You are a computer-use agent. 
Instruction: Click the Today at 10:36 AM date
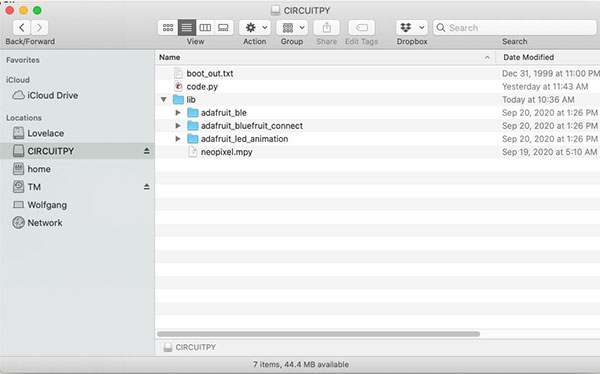click(x=538, y=100)
